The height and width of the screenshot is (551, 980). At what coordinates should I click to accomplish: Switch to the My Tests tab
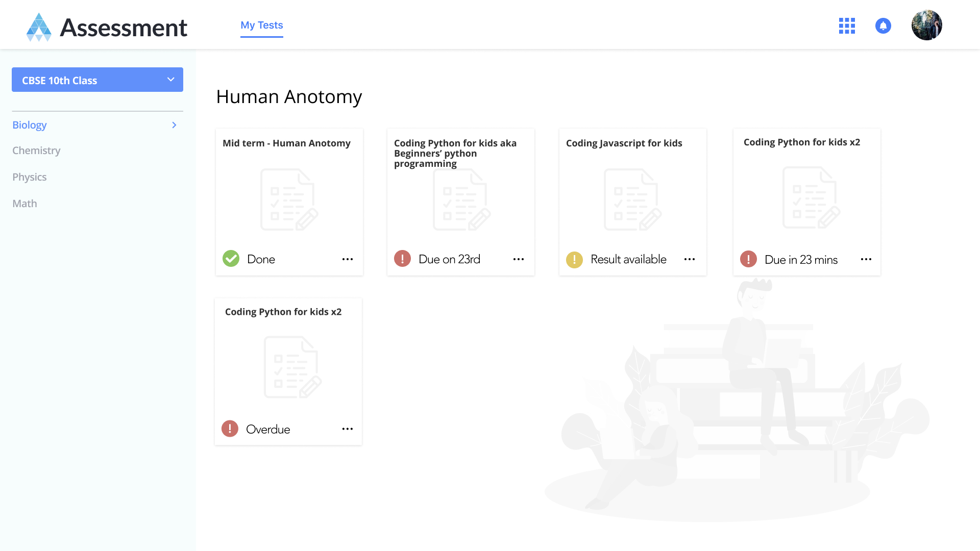(261, 25)
